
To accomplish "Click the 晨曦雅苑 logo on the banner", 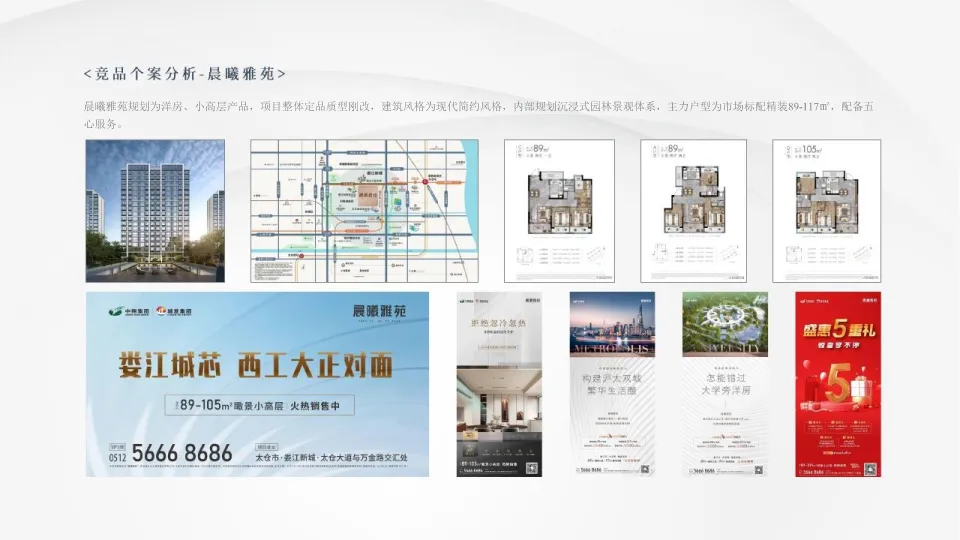I will [380, 311].
